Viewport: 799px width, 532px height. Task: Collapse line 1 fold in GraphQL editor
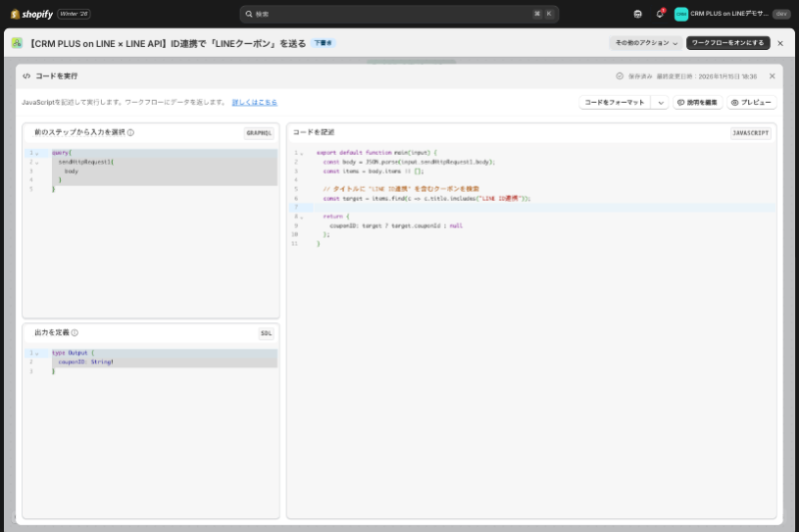pos(37,154)
